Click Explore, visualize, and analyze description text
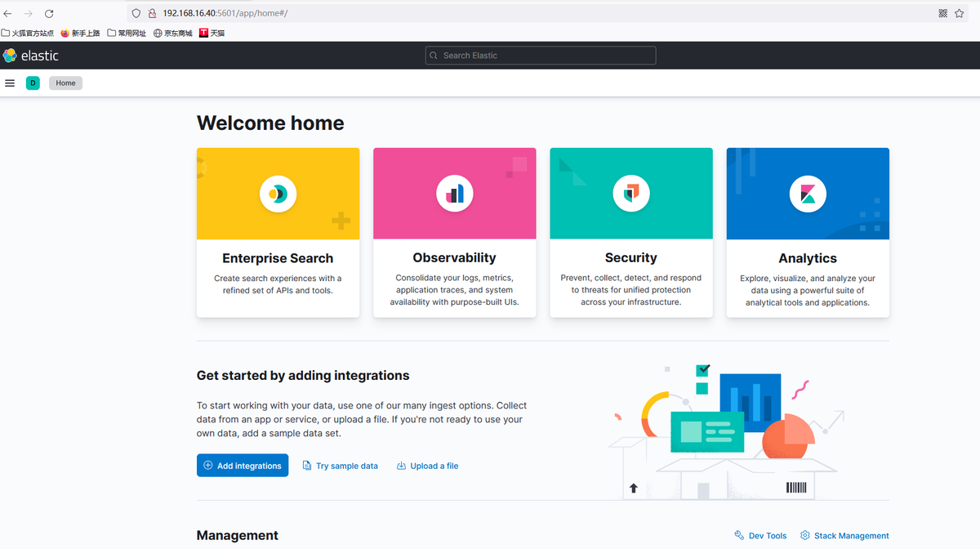The image size is (980, 549). tap(808, 290)
